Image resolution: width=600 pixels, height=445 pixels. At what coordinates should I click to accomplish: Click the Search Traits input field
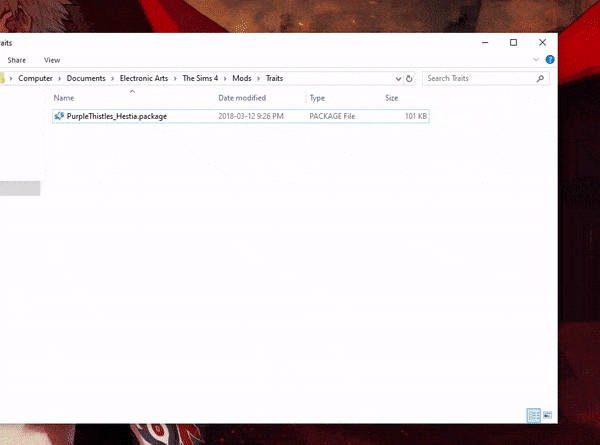click(479, 78)
